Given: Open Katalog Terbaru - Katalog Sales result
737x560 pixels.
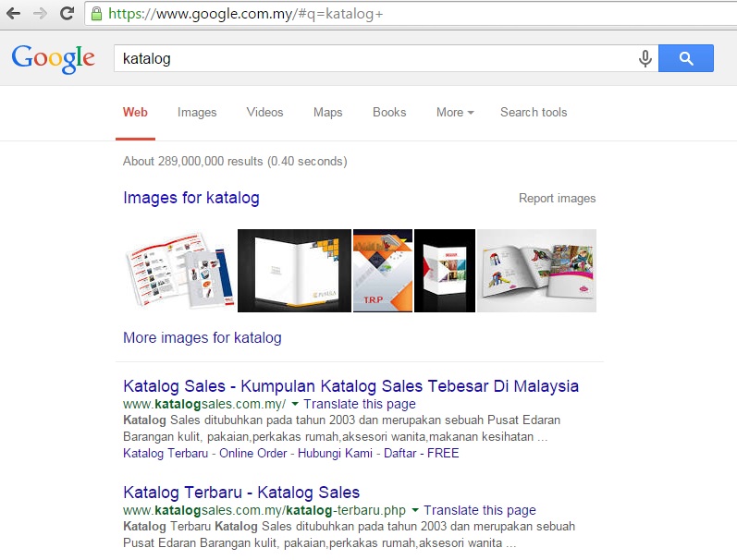Looking at the screenshot, I should click(x=241, y=493).
